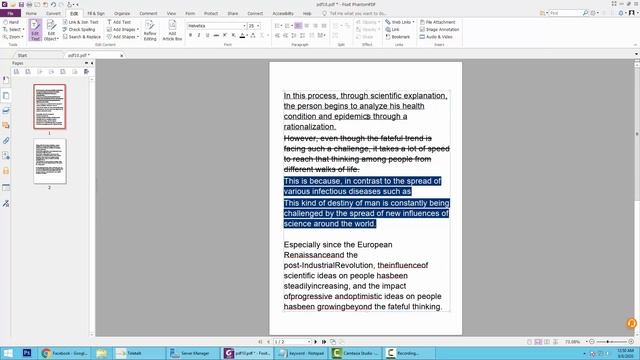Insert a File Attachment
This screenshot has height=360, width=640.
click(x=437, y=22)
